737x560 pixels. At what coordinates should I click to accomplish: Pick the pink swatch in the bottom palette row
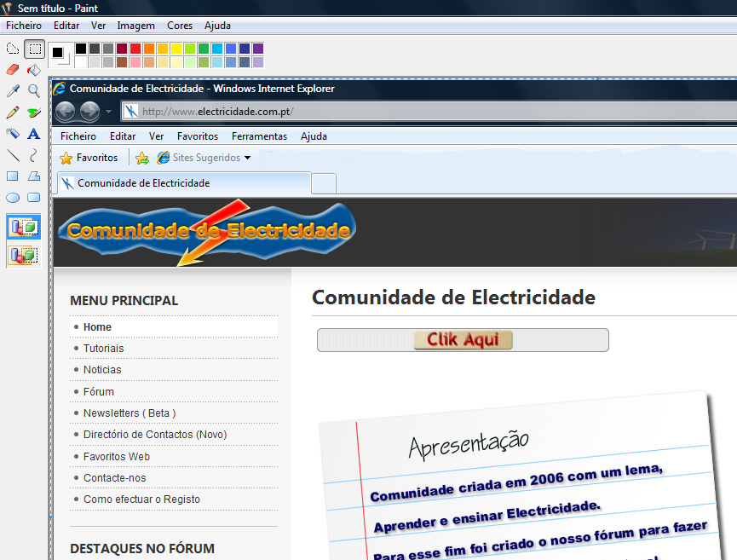135,62
